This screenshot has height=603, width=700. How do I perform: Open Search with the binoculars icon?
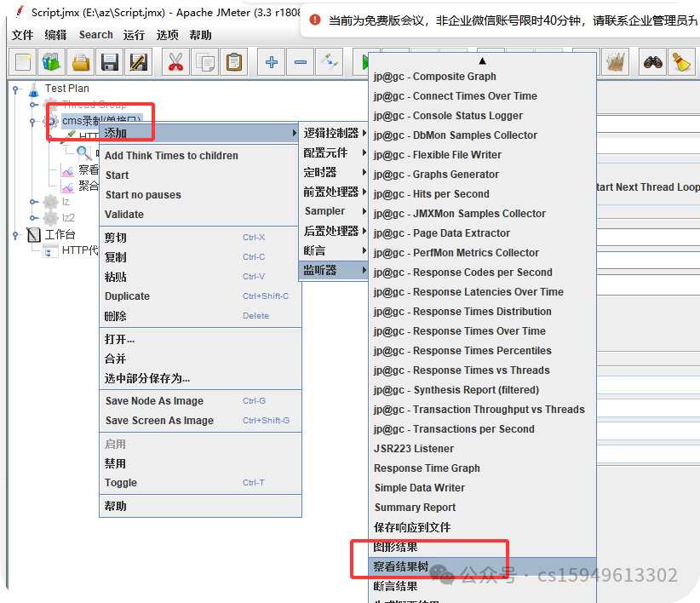click(x=652, y=62)
